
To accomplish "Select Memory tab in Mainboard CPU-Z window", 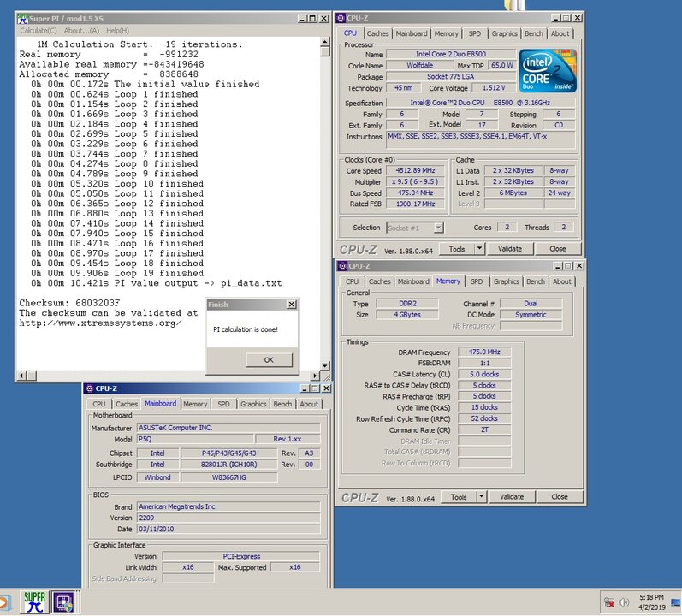I will pyautogui.click(x=195, y=404).
